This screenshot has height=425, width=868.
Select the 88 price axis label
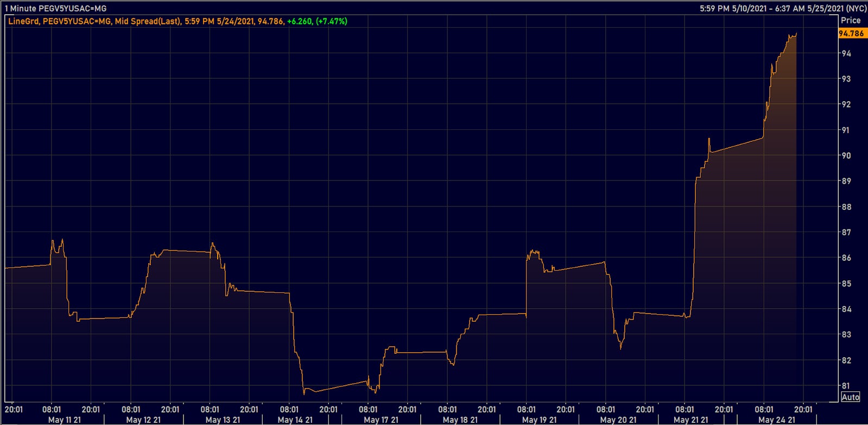point(846,207)
